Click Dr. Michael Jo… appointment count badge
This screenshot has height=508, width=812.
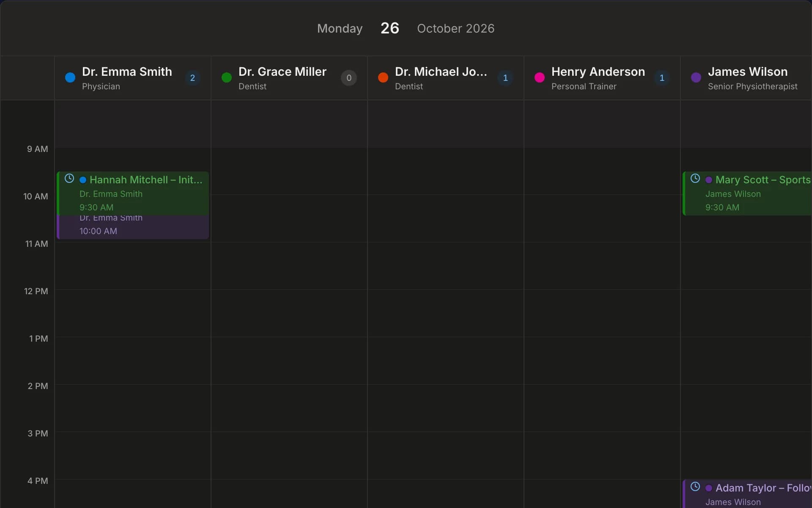pyautogui.click(x=505, y=78)
